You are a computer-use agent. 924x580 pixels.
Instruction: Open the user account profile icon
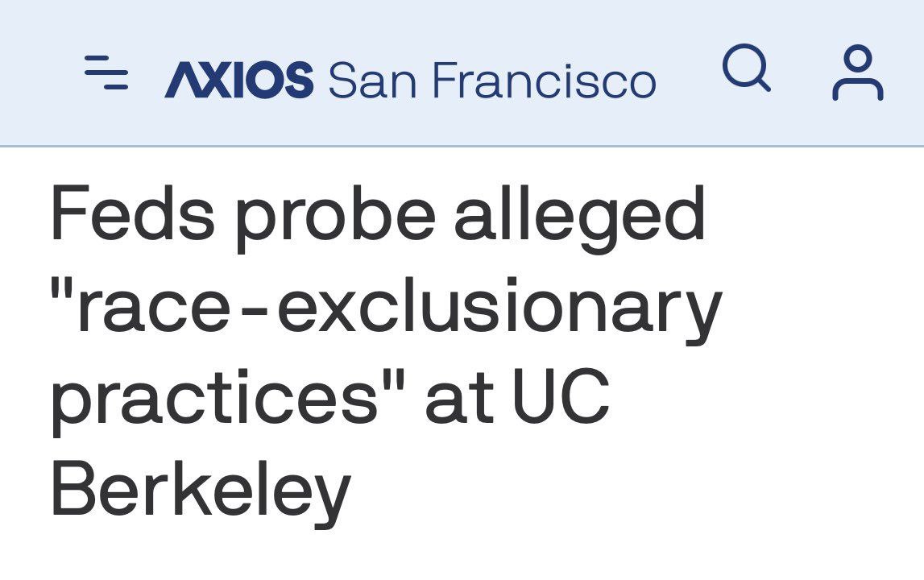pyautogui.click(x=857, y=72)
